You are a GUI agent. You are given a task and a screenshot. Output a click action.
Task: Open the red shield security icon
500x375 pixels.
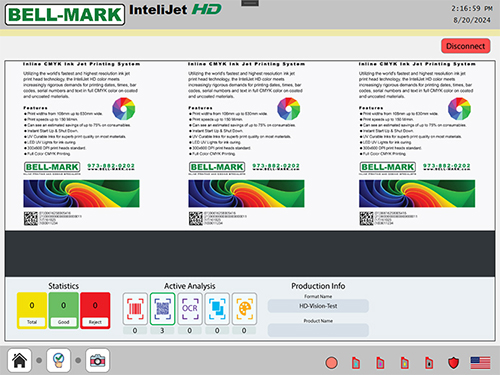tap(453, 363)
